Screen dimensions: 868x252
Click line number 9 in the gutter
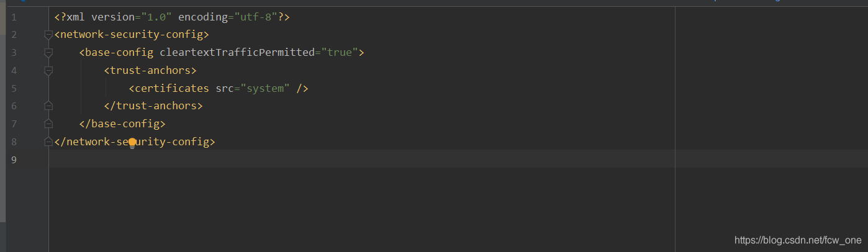pyautogui.click(x=14, y=160)
